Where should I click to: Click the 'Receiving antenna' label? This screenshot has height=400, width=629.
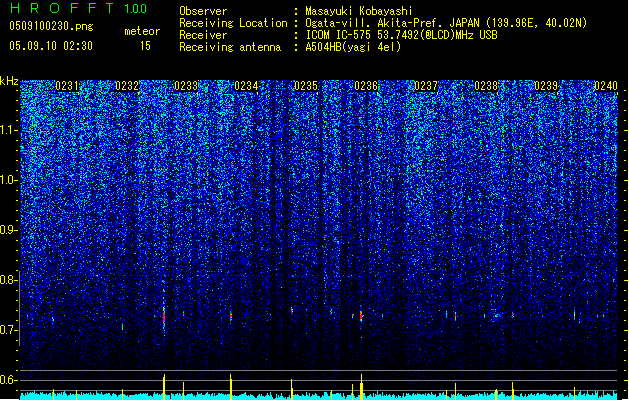click(230, 47)
